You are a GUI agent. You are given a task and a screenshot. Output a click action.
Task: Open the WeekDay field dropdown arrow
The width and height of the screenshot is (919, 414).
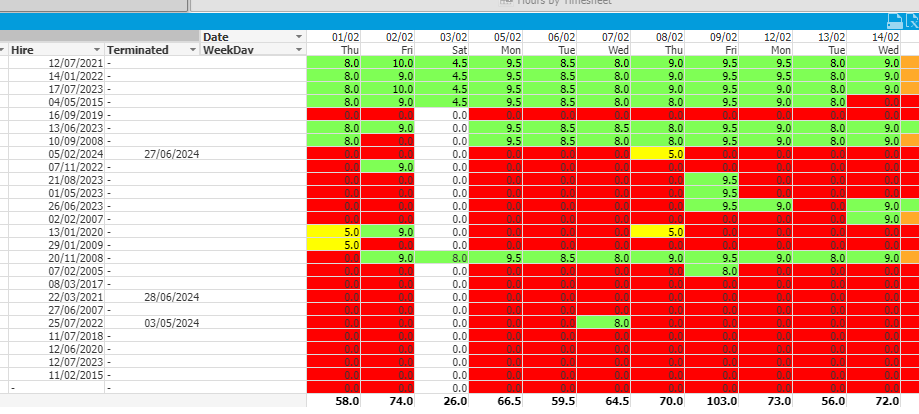[x=299, y=50]
